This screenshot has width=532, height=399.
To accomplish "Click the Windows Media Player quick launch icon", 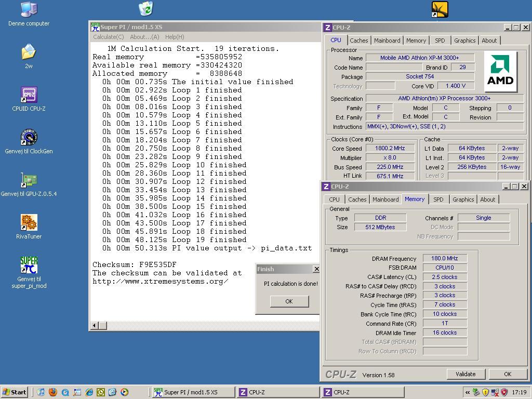I will tap(125, 392).
